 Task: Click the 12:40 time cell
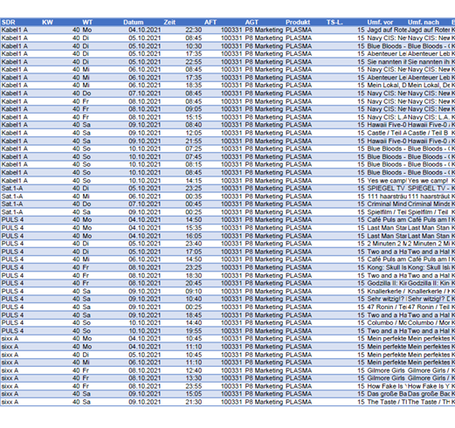pos(194,370)
